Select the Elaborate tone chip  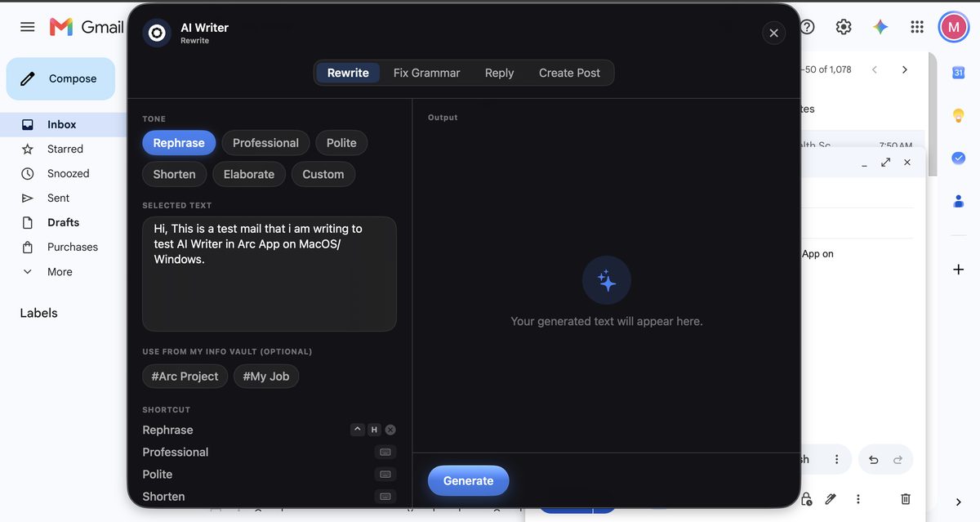coord(249,174)
